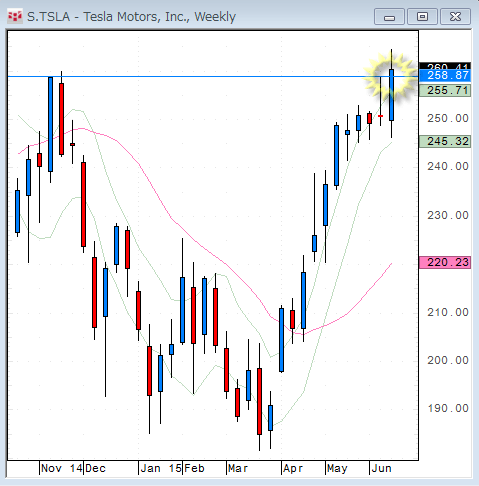Minimize the S.TSLA chart window
This screenshot has width=479, height=486.
click(389, 17)
